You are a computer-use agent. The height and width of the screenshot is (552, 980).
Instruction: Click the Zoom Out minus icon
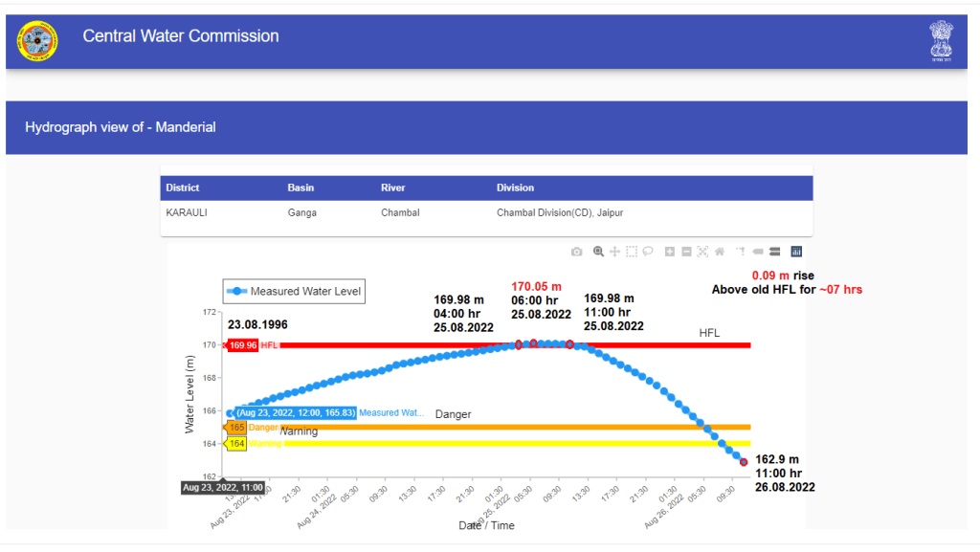point(686,252)
